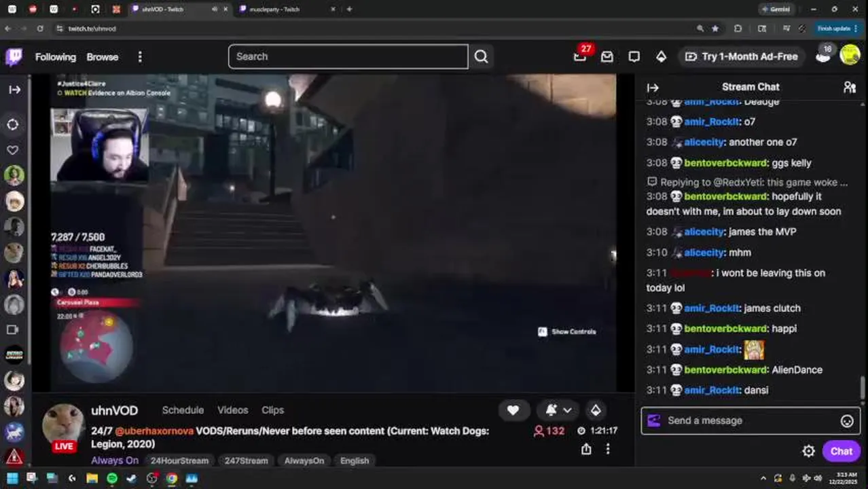The width and height of the screenshot is (868, 489).
Task: Open the Following tab
Action: [x=56, y=57]
